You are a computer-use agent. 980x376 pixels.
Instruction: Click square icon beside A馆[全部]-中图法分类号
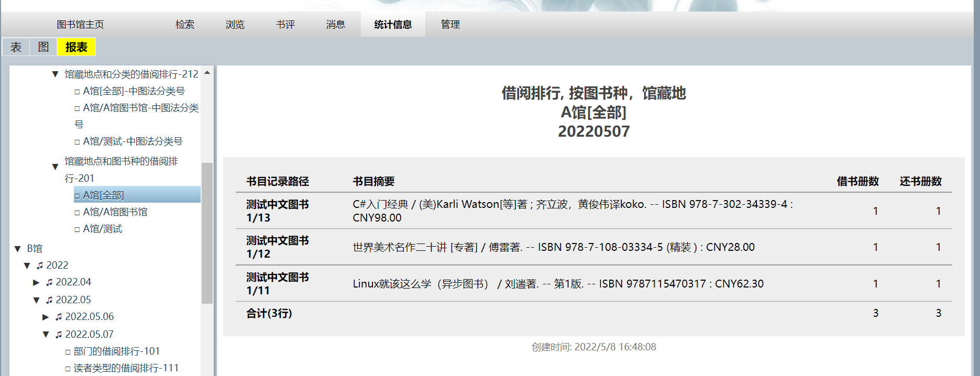[x=77, y=92]
